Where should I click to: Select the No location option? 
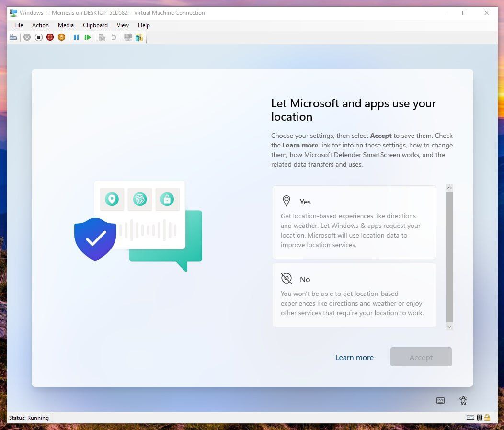click(354, 295)
